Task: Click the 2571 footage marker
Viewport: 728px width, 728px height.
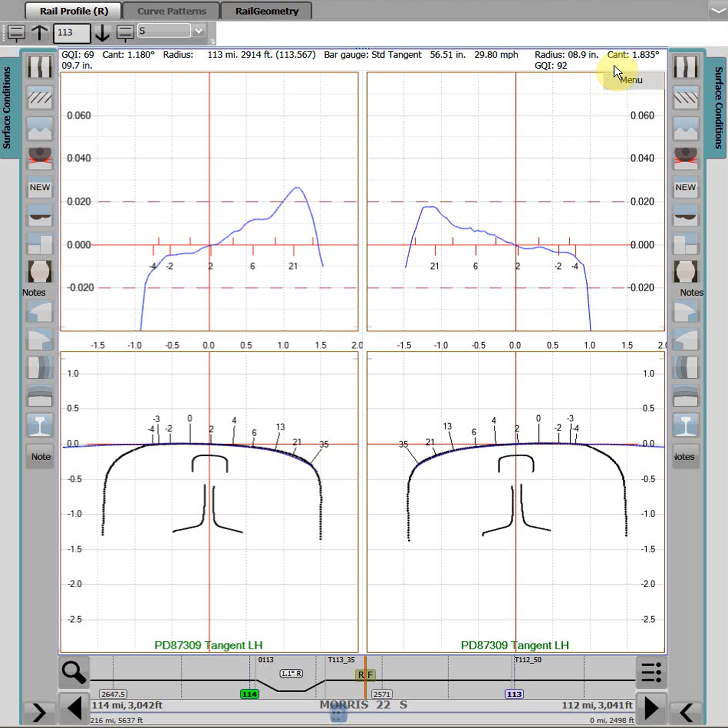Action: 382,694
